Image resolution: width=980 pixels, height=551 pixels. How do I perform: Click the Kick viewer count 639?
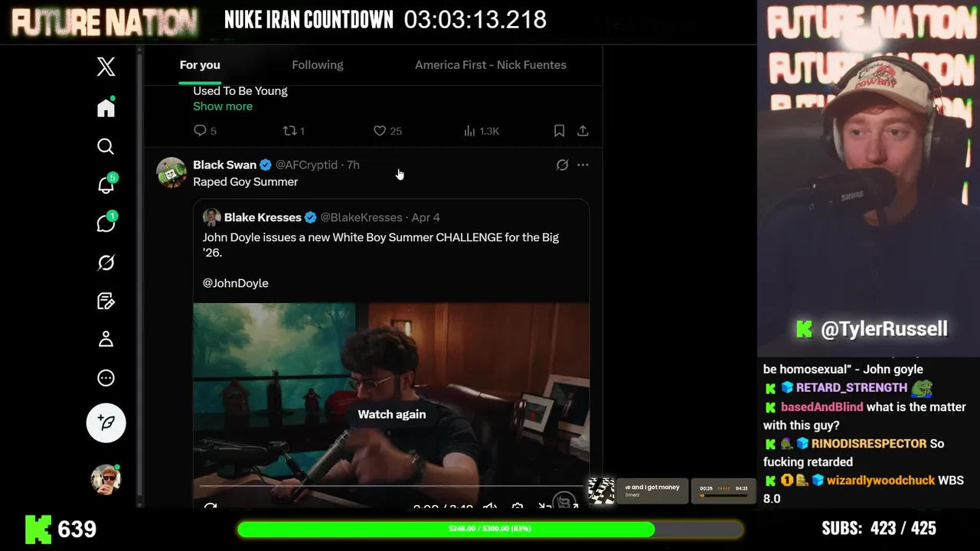click(x=77, y=529)
